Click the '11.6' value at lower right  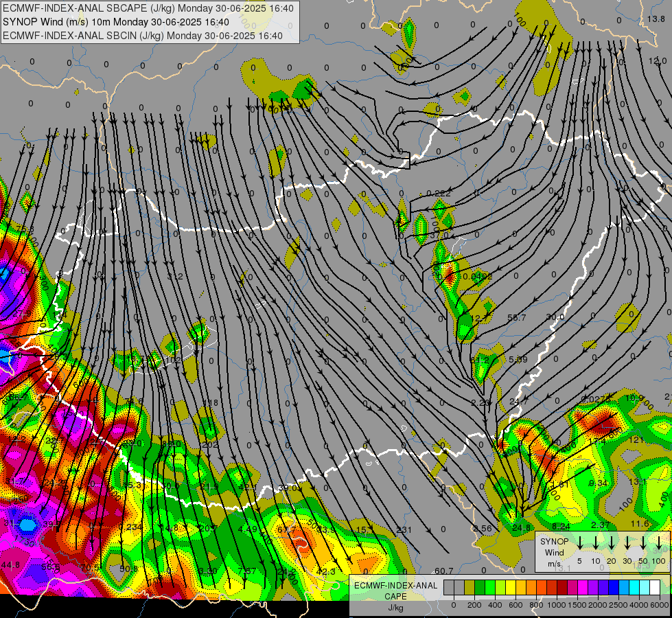pos(640,524)
